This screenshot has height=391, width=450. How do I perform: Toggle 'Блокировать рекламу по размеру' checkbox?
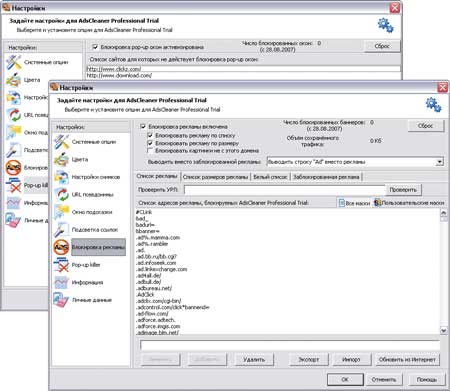point(150,143)
